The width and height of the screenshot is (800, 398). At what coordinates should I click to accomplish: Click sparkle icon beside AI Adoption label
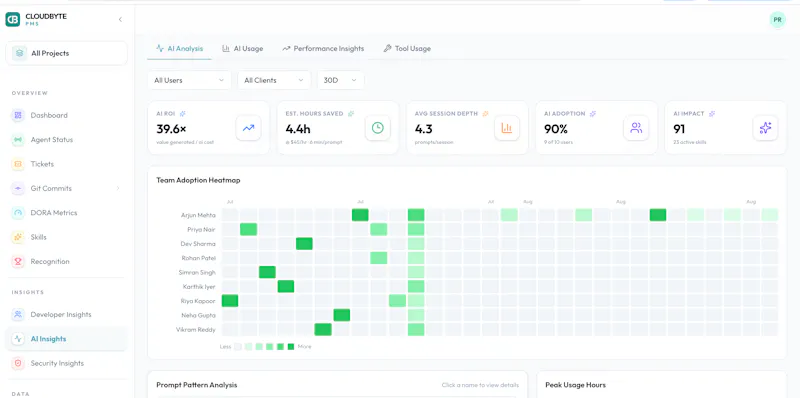[592, 114]
